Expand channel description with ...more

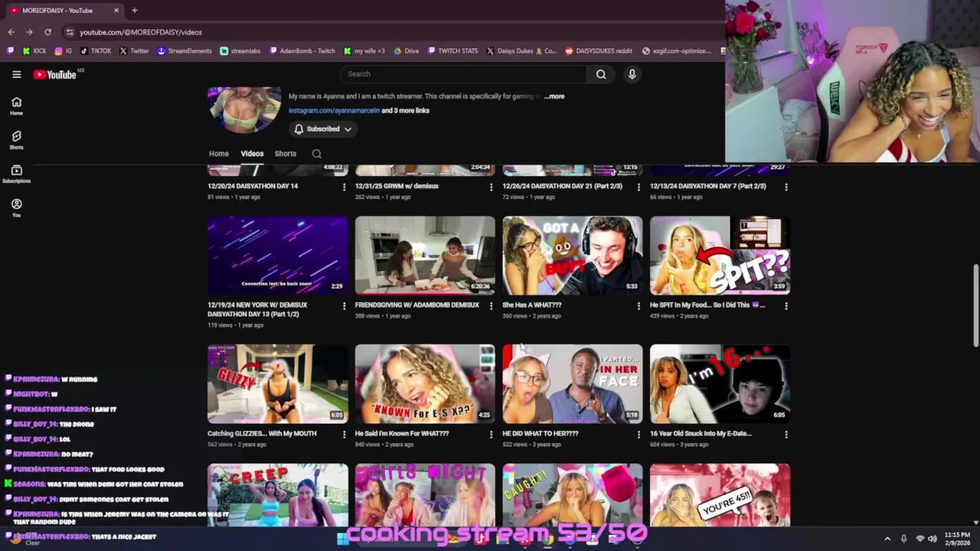(x=554, y=96)
